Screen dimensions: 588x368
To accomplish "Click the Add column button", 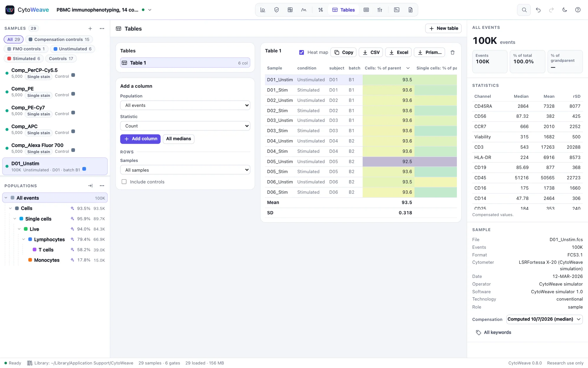I will tap(140, 139).
